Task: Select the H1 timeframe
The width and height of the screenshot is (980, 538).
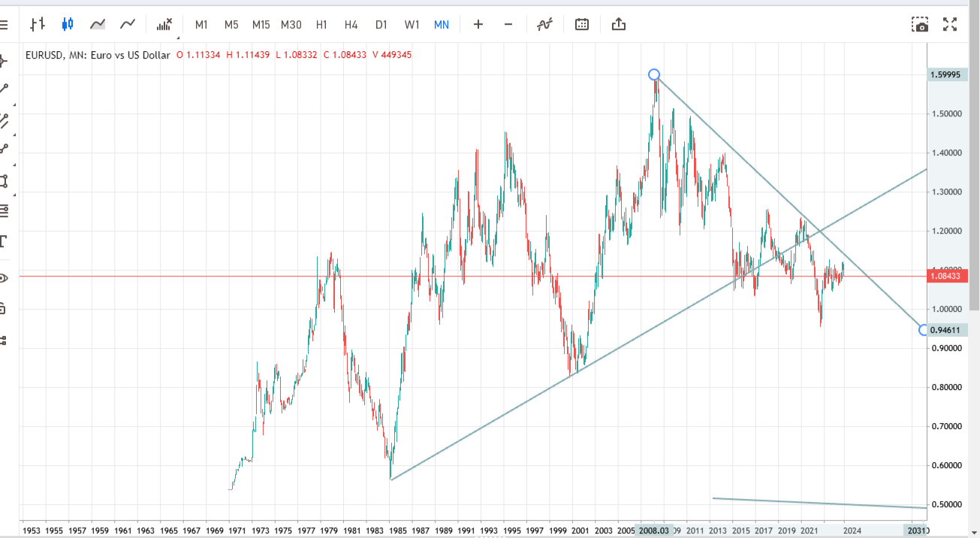Action: pyautogui.click(x=321, y=25)
